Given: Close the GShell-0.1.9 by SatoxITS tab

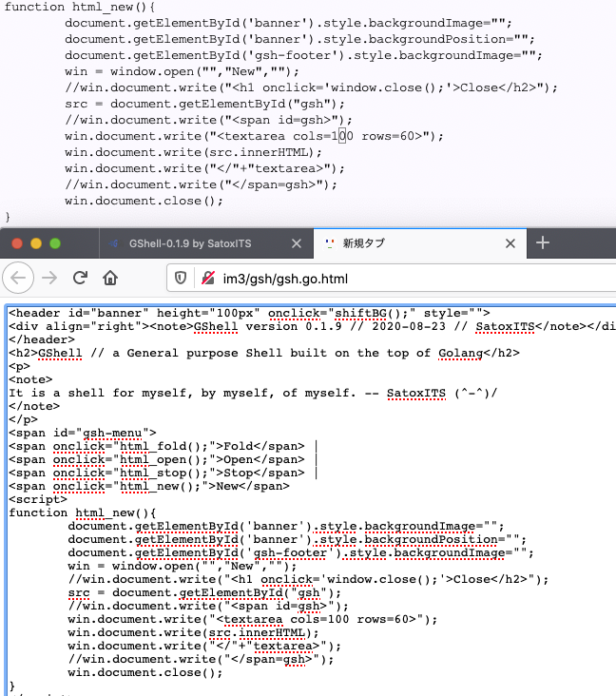Looking at the screenshot, I should pyautogui.click(x=296, y=243).
